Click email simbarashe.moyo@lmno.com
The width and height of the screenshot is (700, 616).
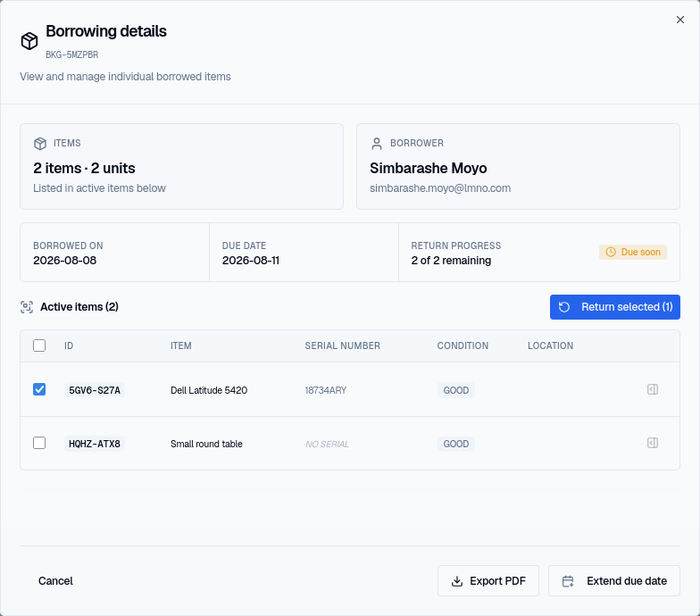point(439,187)
